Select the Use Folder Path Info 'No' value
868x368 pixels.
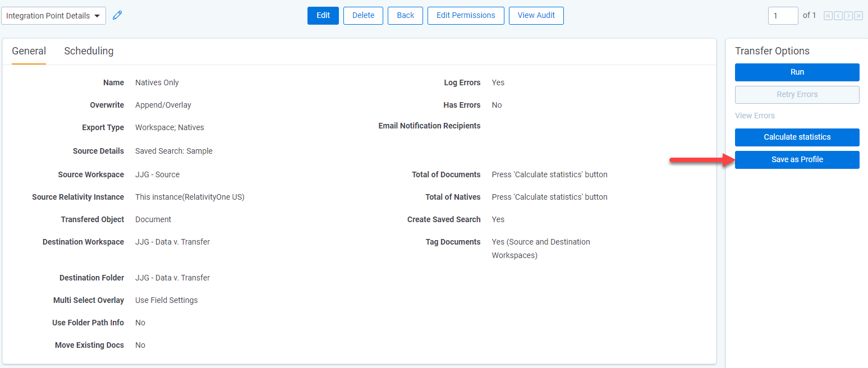[140, 323]
